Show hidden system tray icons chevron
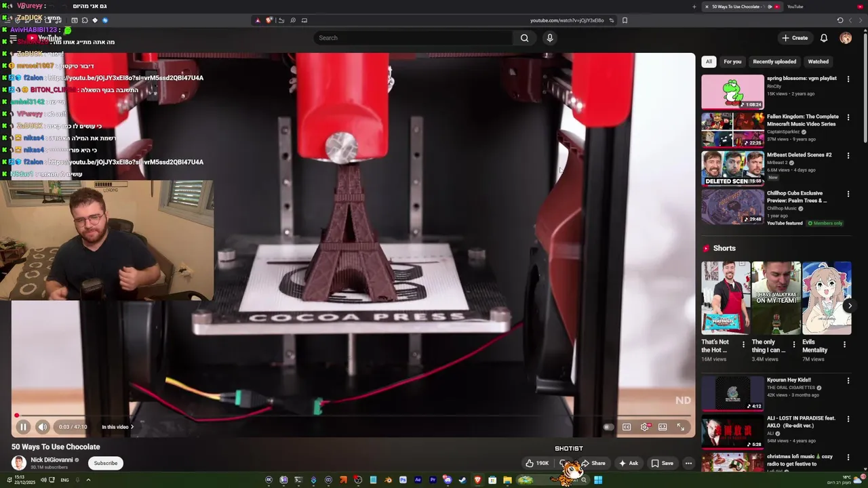 tap(88, 480)
